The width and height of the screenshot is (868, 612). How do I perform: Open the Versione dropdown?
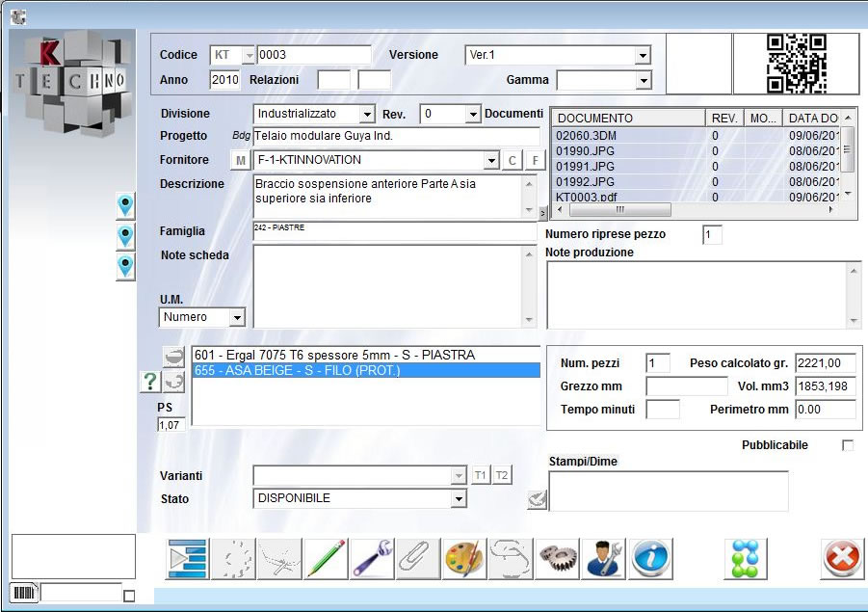click(643, 55)
